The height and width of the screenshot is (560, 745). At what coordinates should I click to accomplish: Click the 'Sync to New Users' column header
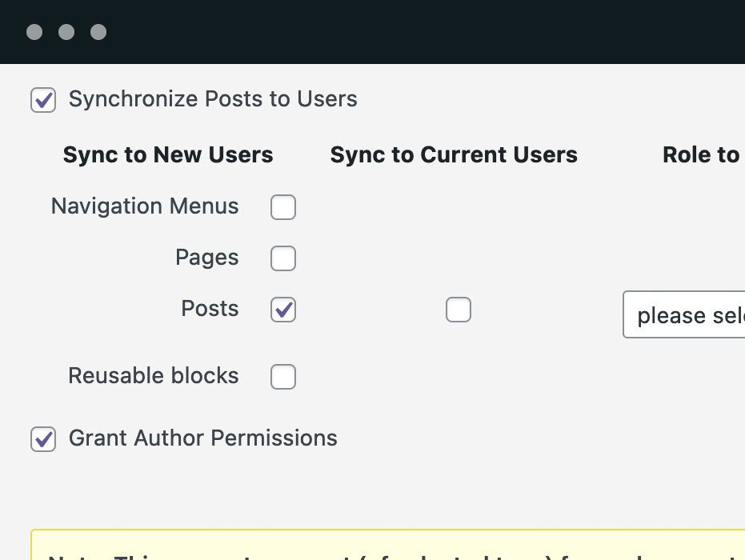coord(168,154)
